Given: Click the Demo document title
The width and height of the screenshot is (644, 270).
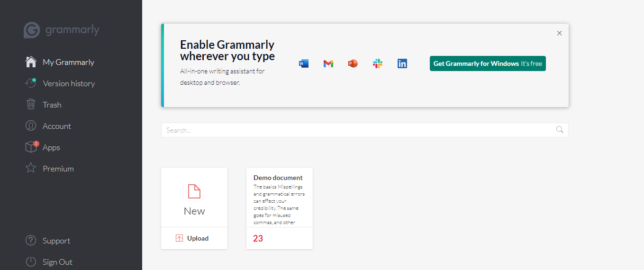Looking at the screenshot, I should [278, 178].
